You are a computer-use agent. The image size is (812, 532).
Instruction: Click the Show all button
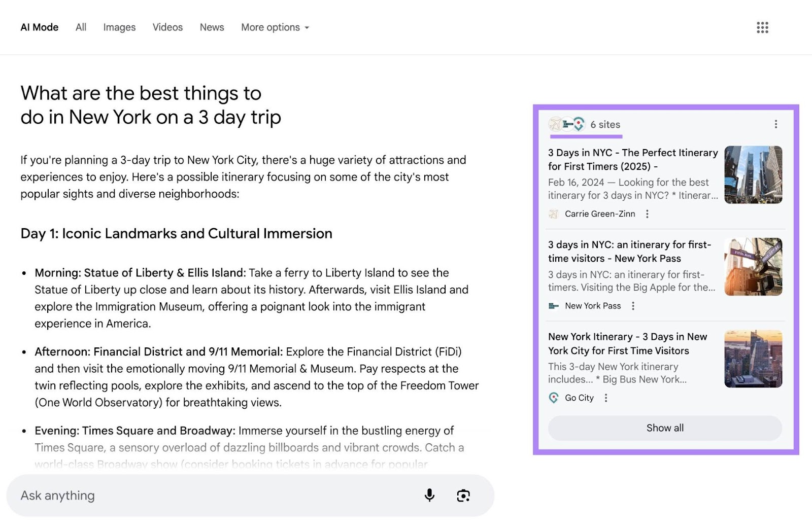665,428
